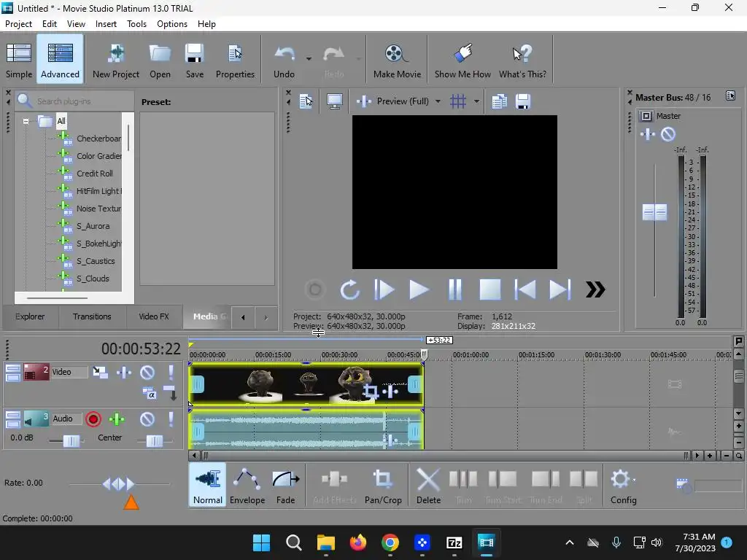The image size is (747, 560).
Task: Launch Show Me How tutorials
Action: coord(462,61)
